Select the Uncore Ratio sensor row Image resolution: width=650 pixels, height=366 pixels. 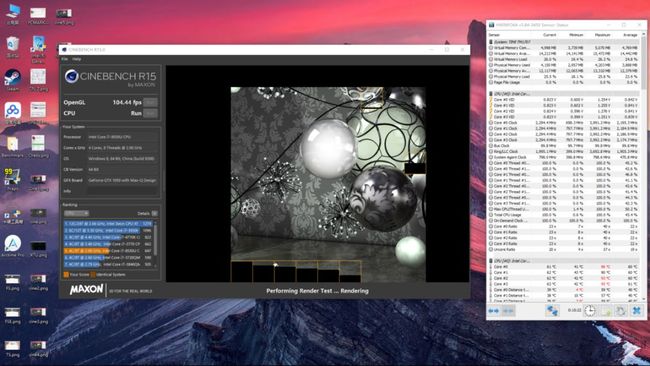coord(564,249)
